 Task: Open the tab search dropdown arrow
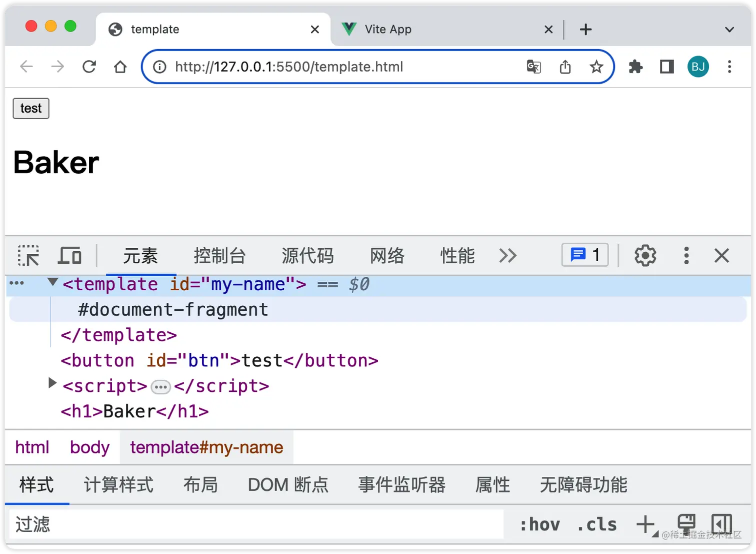pos(729,30)
